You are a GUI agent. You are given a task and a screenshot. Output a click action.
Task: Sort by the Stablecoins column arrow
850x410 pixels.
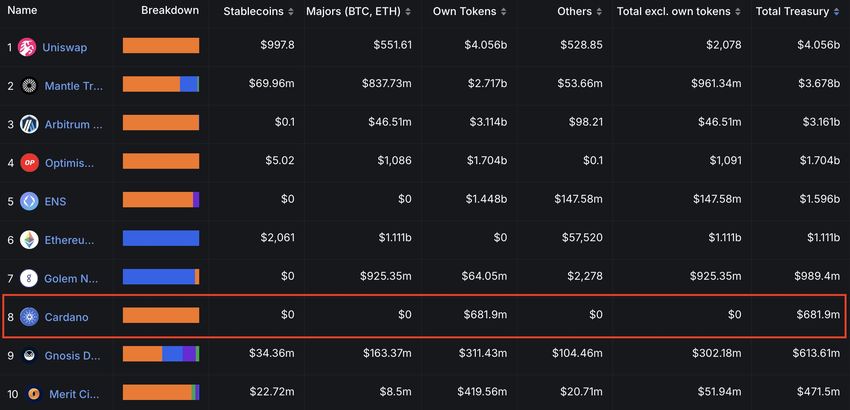[x=291, y=12]
